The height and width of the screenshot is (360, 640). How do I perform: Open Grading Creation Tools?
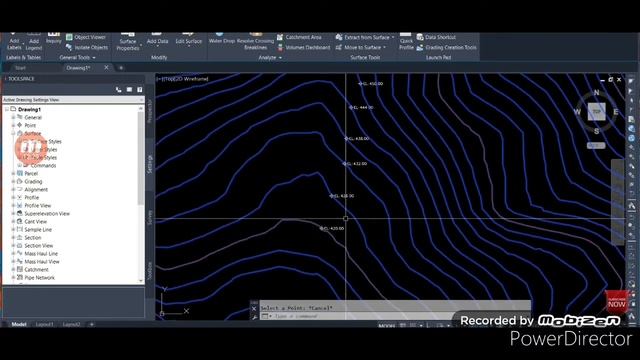pyautogui.click(x=447, y=47)
